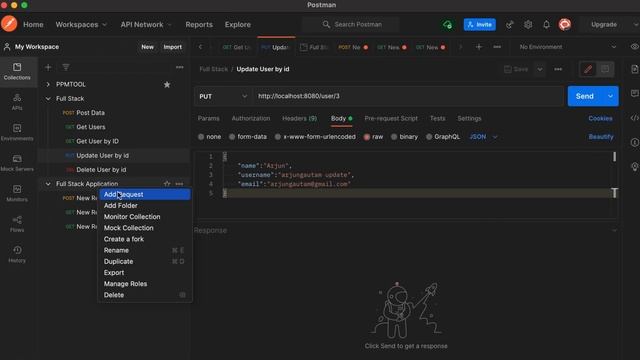Open the settings gear icon
The width and height of the screenshot is (640, 360).
528,24
